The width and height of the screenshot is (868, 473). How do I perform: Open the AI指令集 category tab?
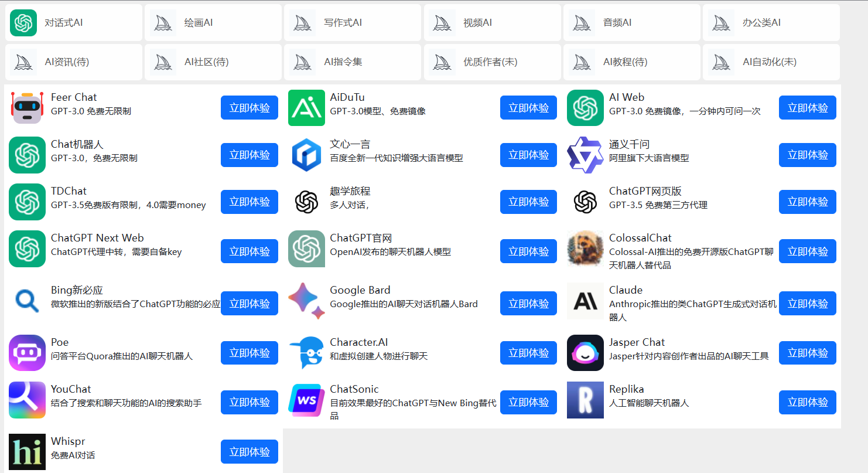coord(353,62)
